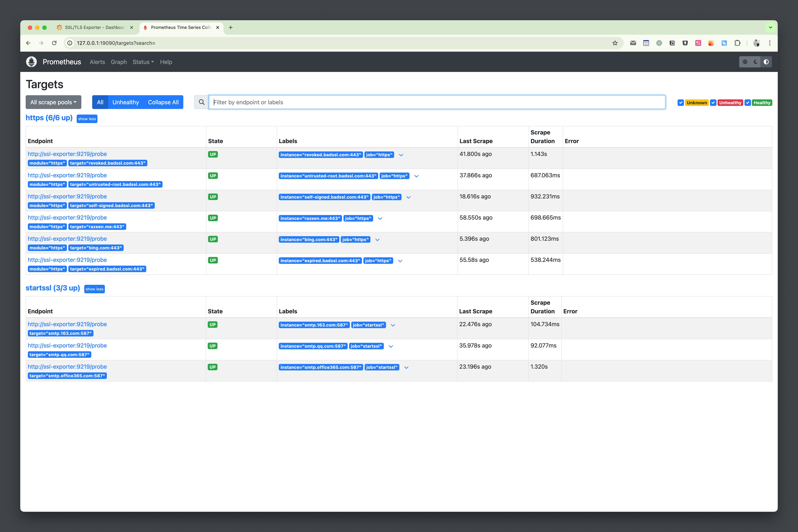Switch to the Prometheus Time Series tab
The width and height of the screenshot is (798, 532).
[x=181, y=27]
